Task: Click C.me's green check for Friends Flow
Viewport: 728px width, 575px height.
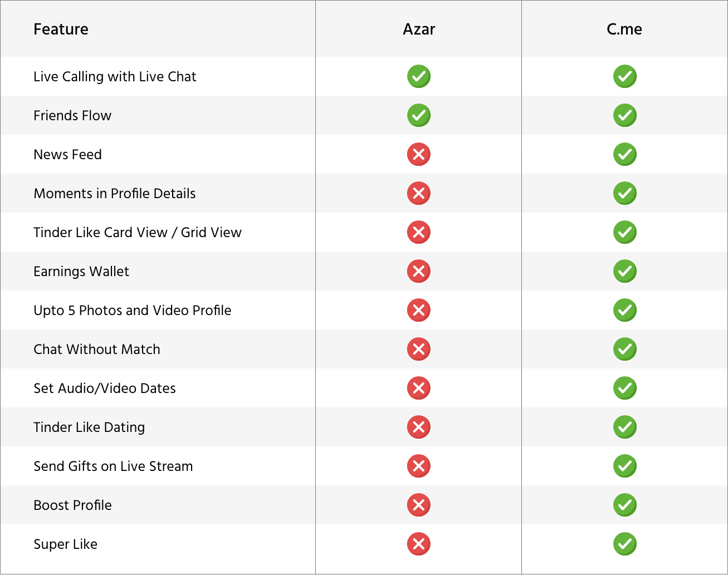Action: click(625, 115)
